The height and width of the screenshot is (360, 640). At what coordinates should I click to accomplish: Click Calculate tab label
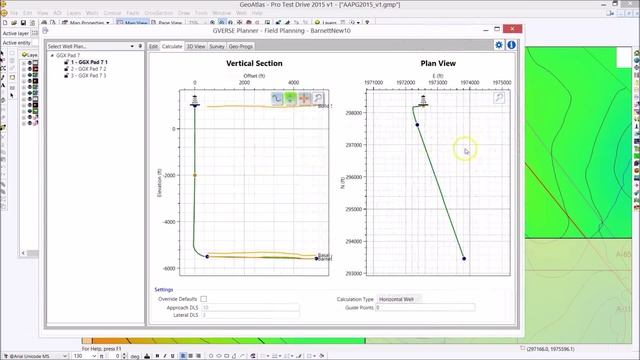click(172, 47)
